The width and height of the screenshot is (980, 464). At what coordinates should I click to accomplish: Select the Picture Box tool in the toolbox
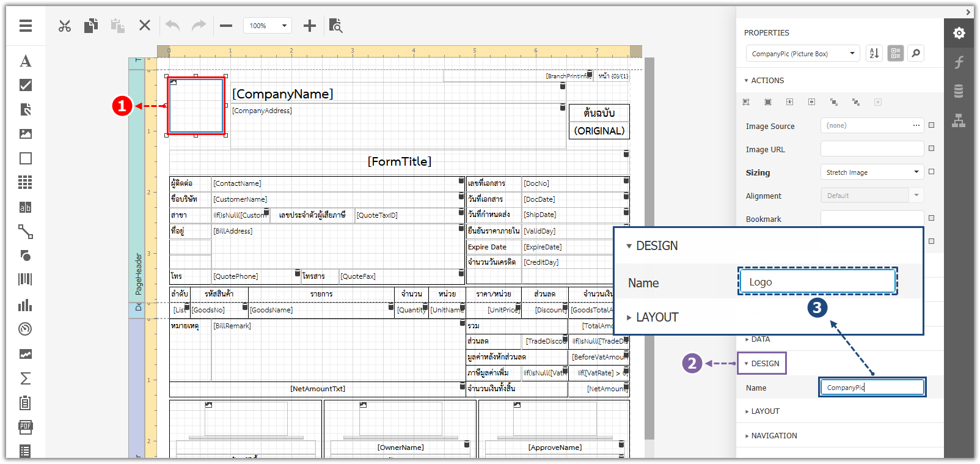click(25, 134)
